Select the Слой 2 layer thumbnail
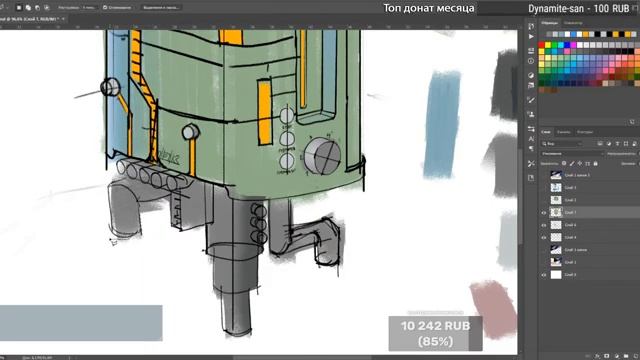The width and height of the screenshot is (640, 360). pos(556,200)
